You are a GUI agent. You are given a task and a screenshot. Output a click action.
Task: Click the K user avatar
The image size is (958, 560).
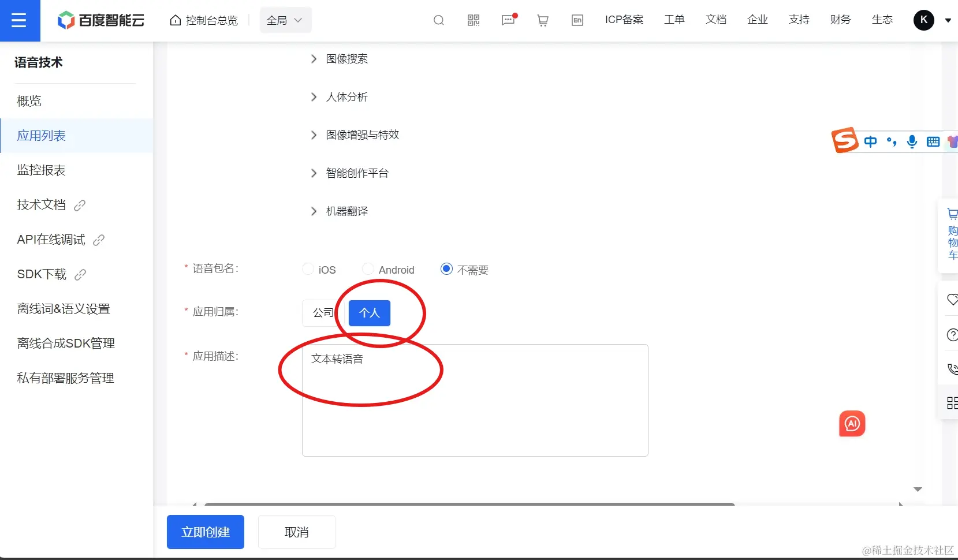pos(924,20)
